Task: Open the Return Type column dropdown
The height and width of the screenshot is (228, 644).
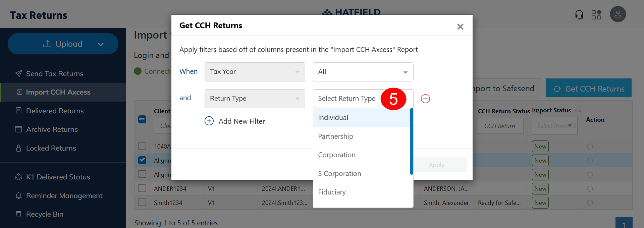Action: [255, 99]
